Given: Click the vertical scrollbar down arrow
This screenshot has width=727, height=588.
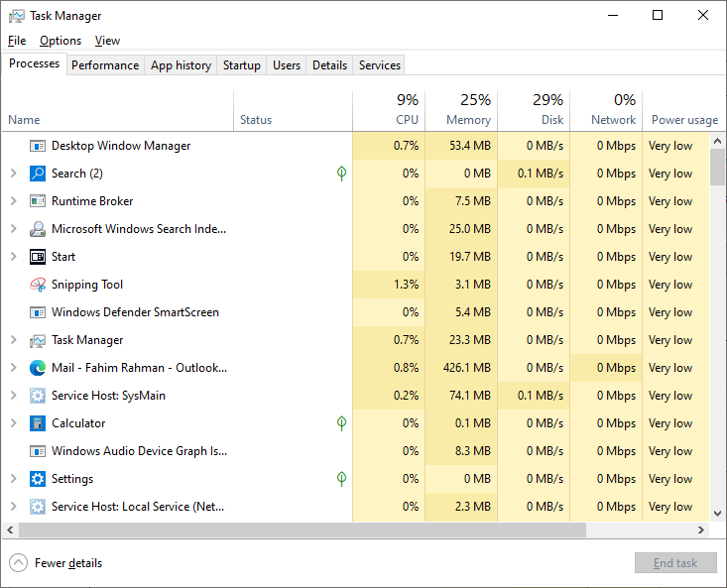Looking at the screenshot, I should (x=718, y=514).
